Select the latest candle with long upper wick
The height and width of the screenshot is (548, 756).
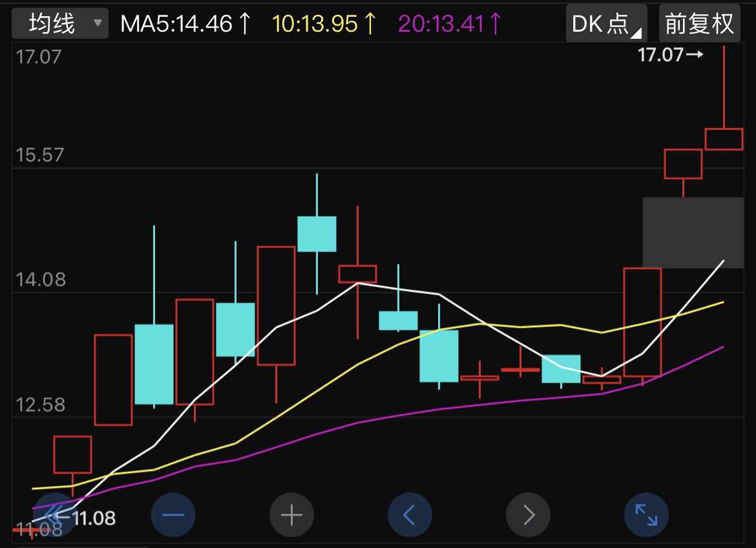pyautogui.click(x=724, y=139)
